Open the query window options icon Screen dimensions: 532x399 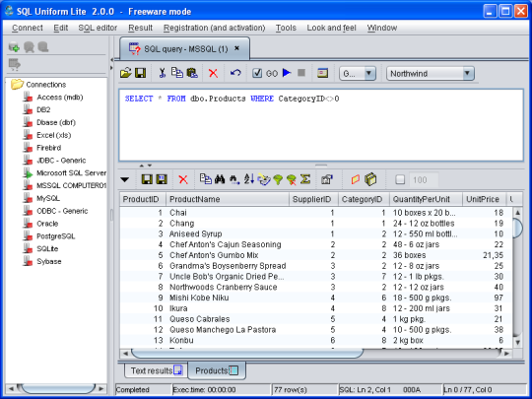pos(322,73)
